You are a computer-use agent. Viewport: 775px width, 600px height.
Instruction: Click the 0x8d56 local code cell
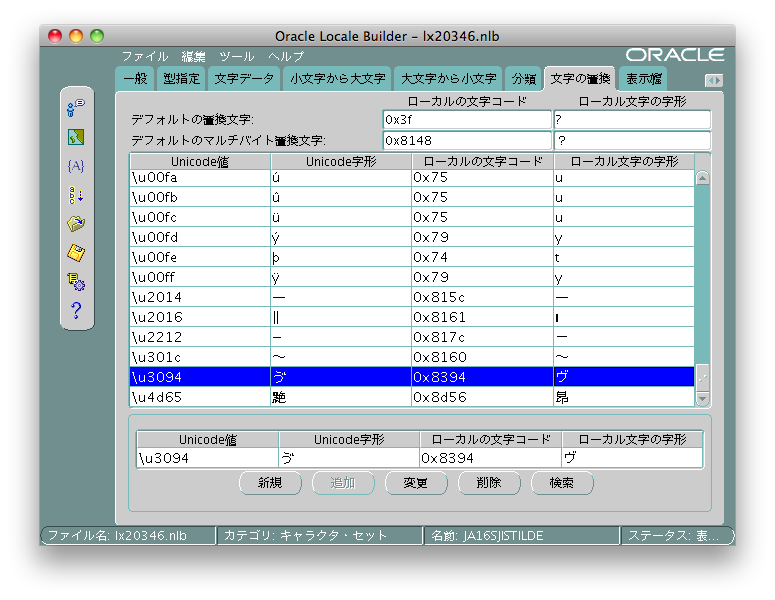click(482, 397)
